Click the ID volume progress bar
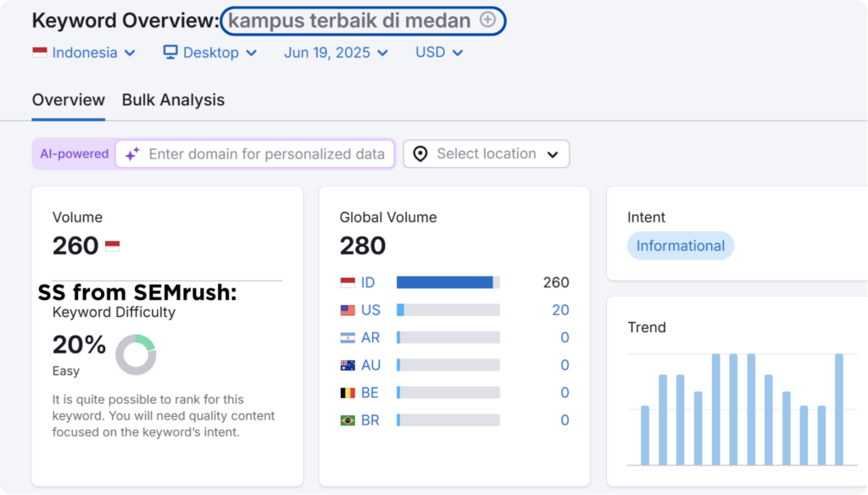 (448, 282)
